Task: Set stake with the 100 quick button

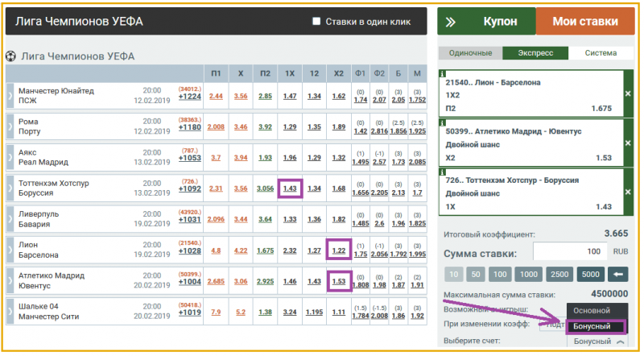Action: [500, 274]
